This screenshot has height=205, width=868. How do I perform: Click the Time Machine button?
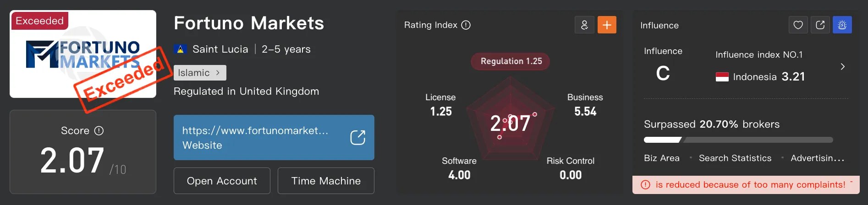[326, 181]
